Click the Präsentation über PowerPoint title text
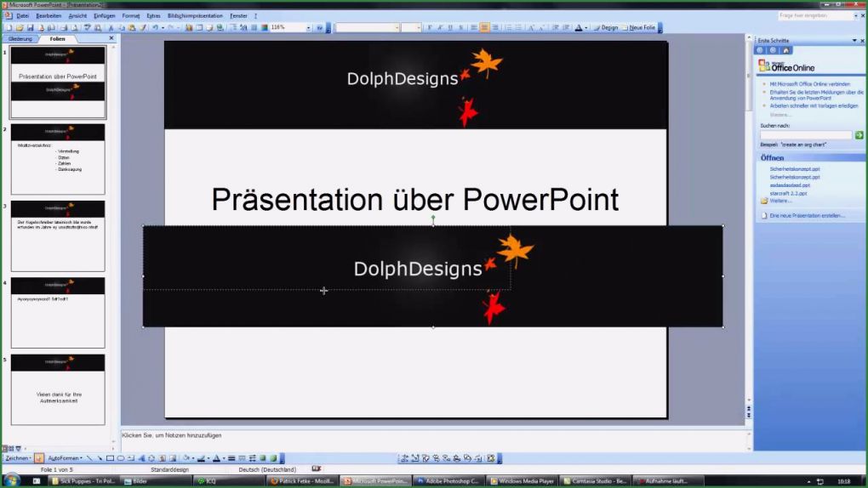 click(415, 200)
